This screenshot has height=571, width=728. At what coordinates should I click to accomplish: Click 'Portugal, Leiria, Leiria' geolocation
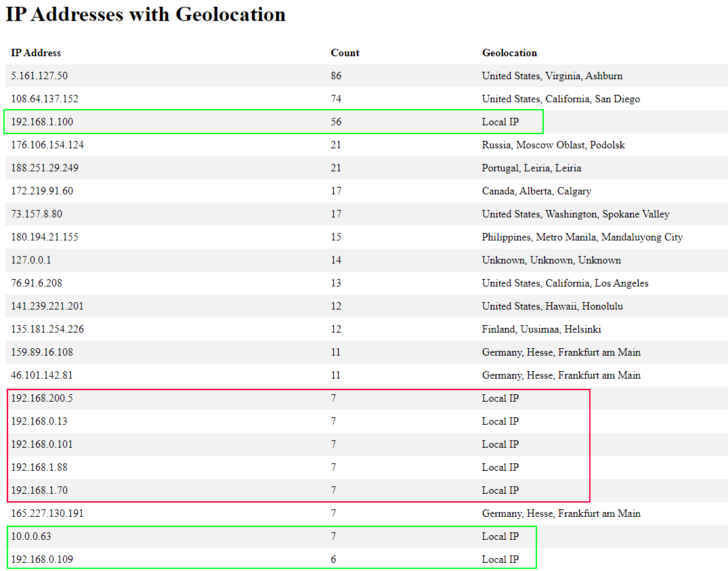[532, 168]
